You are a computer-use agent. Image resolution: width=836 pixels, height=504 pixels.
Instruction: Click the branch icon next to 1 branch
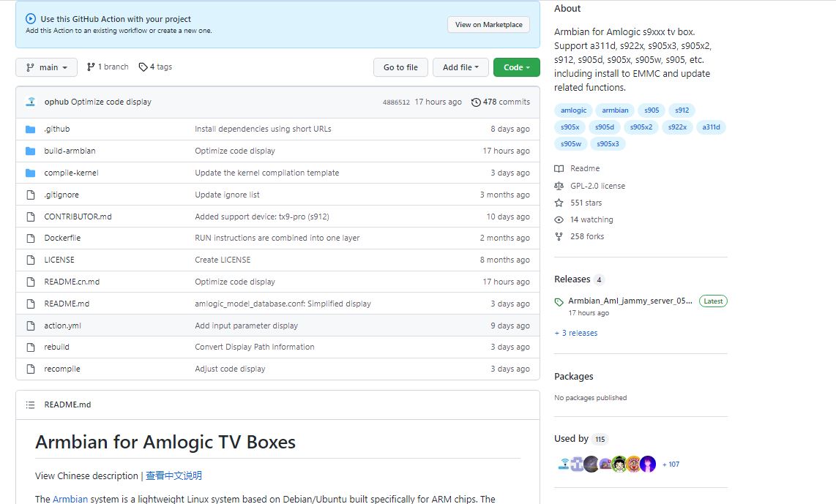coord(91,67)
